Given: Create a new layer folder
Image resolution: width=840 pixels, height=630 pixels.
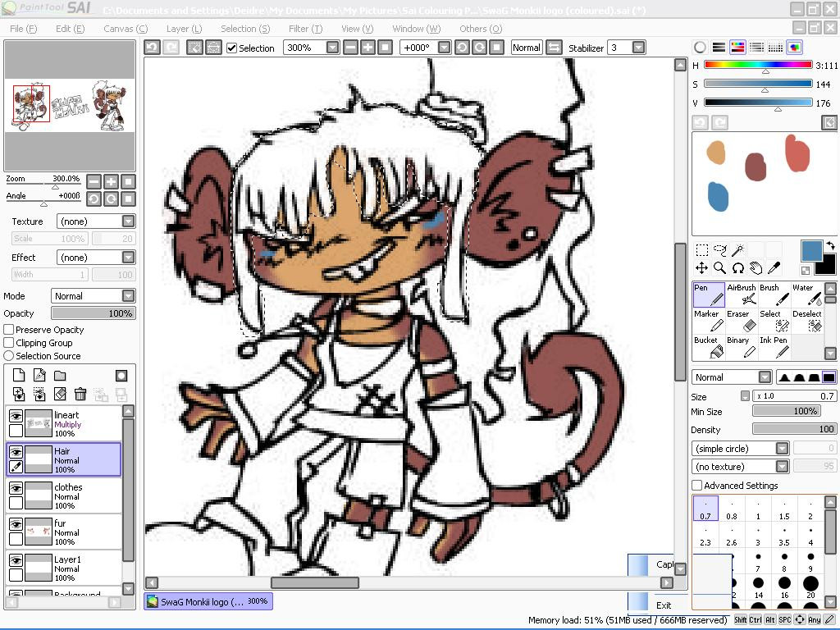Looking at the screenshot, I should (60, 376).
